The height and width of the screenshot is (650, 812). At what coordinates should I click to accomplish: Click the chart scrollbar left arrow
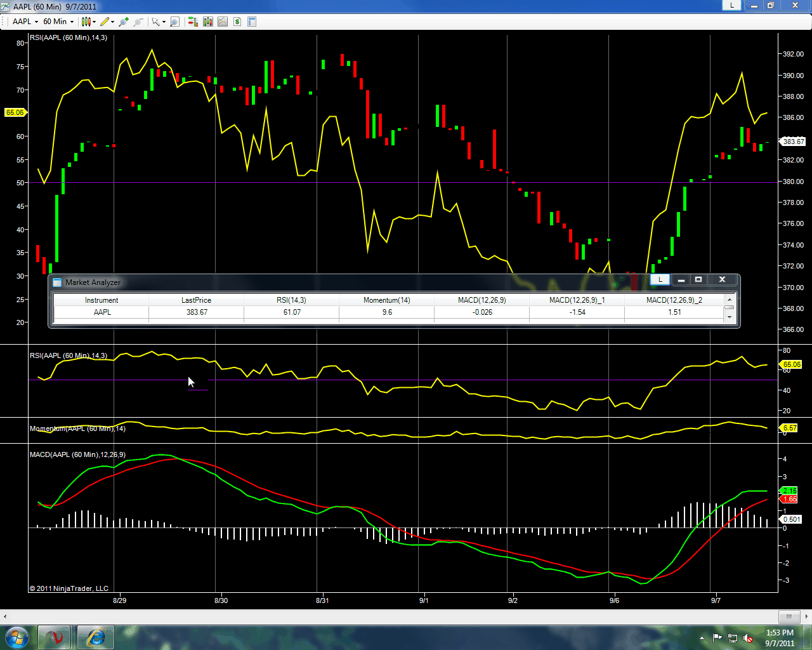(5, 616)
